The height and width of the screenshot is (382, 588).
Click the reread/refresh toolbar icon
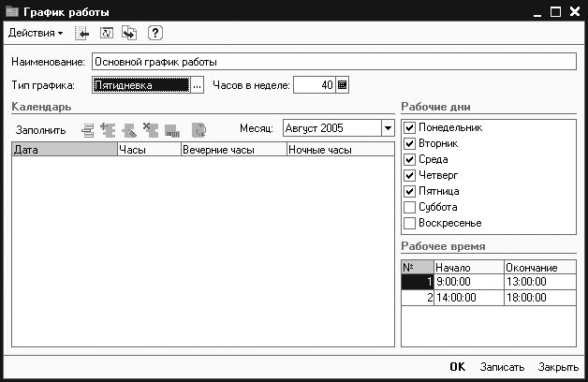[106, 33]
